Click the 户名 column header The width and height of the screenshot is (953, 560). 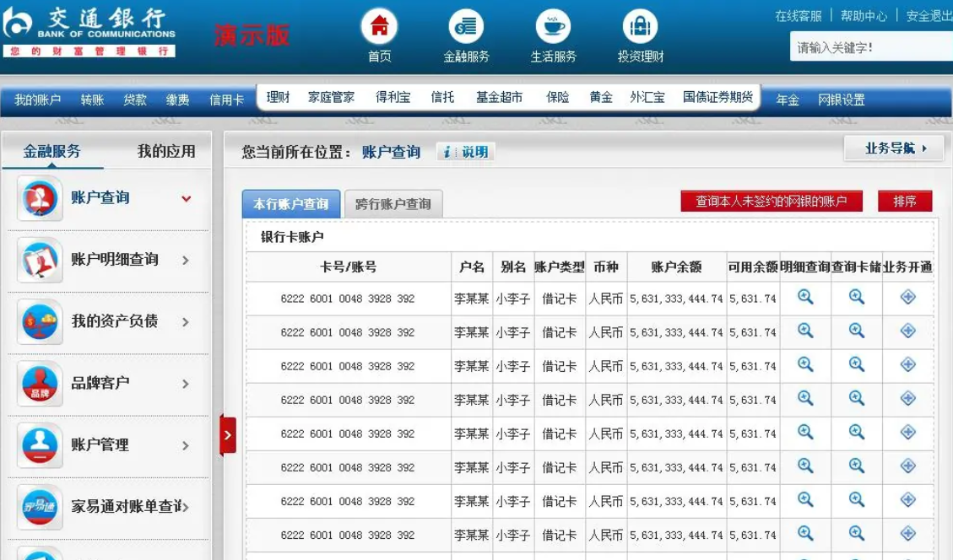(472, 267)
